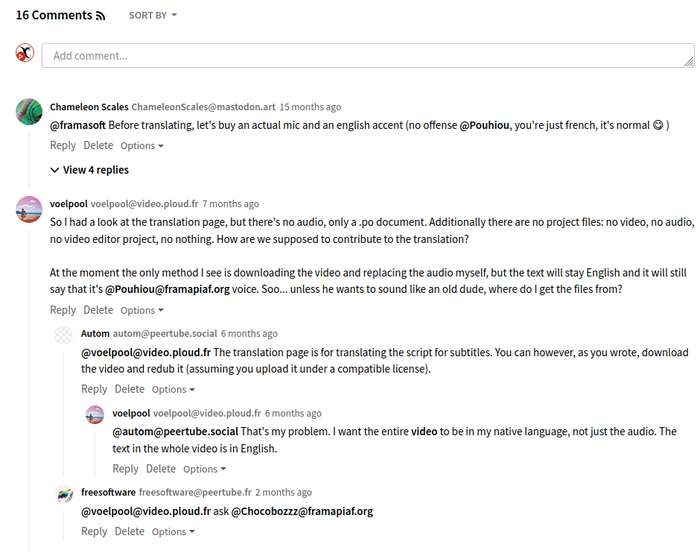This screenshot has width=700, height=556.
Task: Click Autom's avatar image
Action: (x=64, y=336)
